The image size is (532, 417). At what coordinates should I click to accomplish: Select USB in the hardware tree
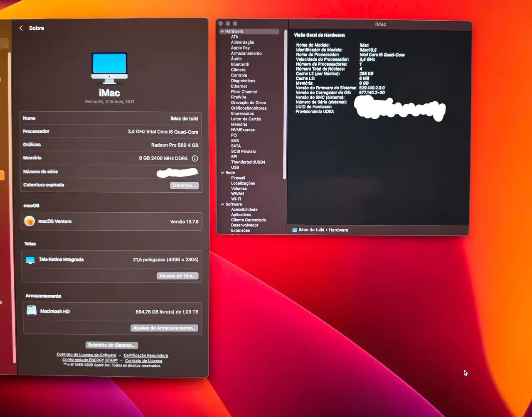click(x=235, y=167)
